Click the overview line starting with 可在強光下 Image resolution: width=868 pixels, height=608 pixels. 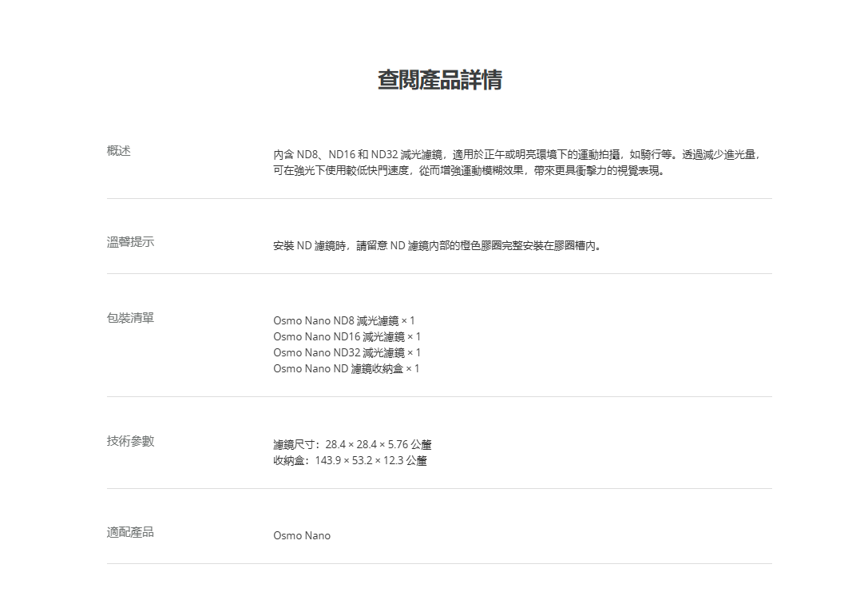469,170
